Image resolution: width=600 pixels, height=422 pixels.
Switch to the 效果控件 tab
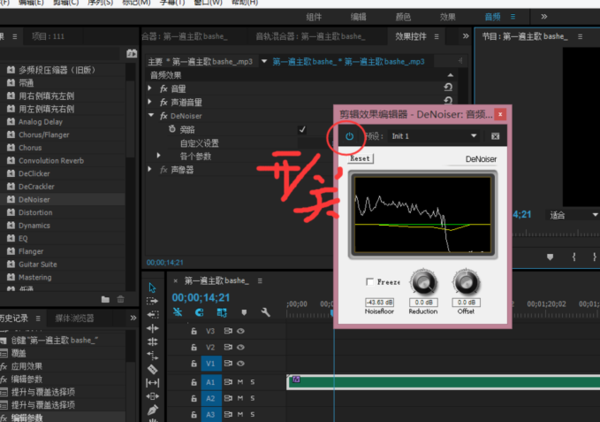411,36
